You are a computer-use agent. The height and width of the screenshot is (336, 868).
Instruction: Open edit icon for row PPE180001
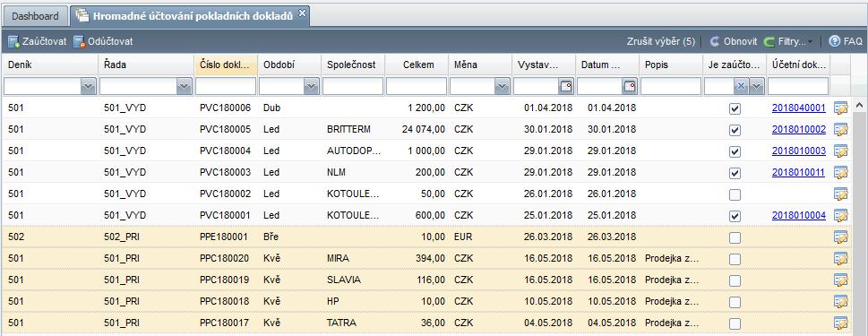(x=841, y=237)
